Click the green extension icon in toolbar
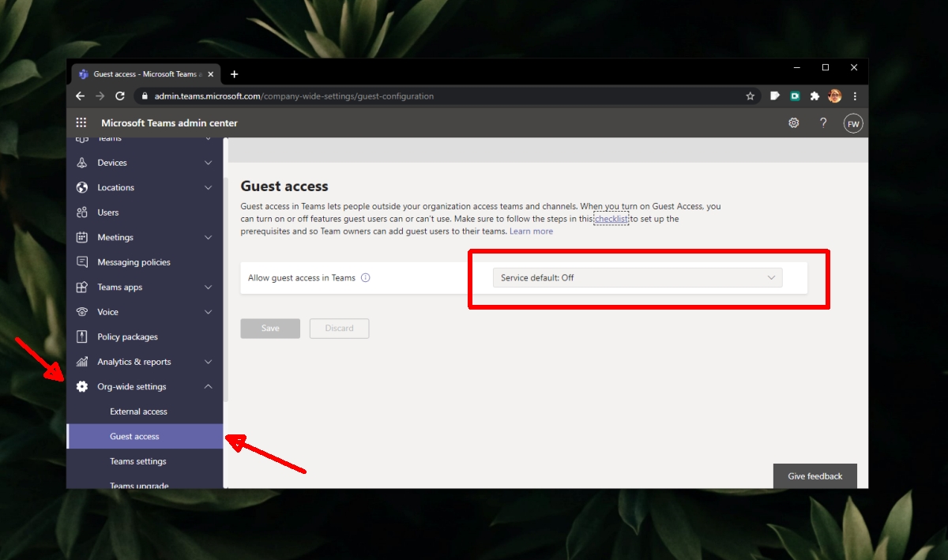 (795, 96)
